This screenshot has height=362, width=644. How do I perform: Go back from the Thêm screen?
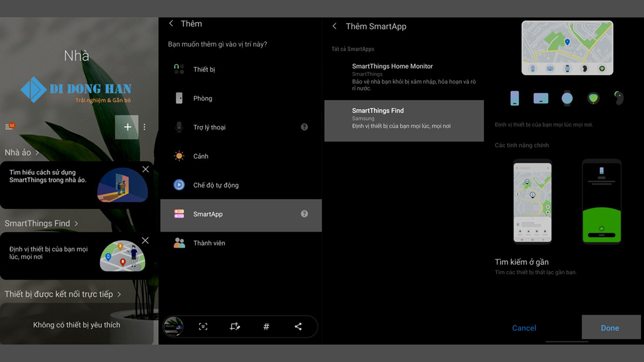171,23
